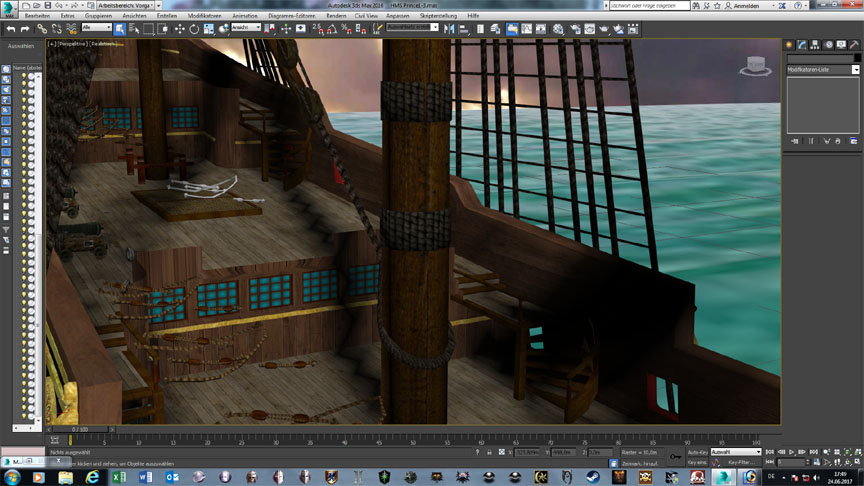Open the Rendern menu
864x486 pixels.
click(336, 16)
